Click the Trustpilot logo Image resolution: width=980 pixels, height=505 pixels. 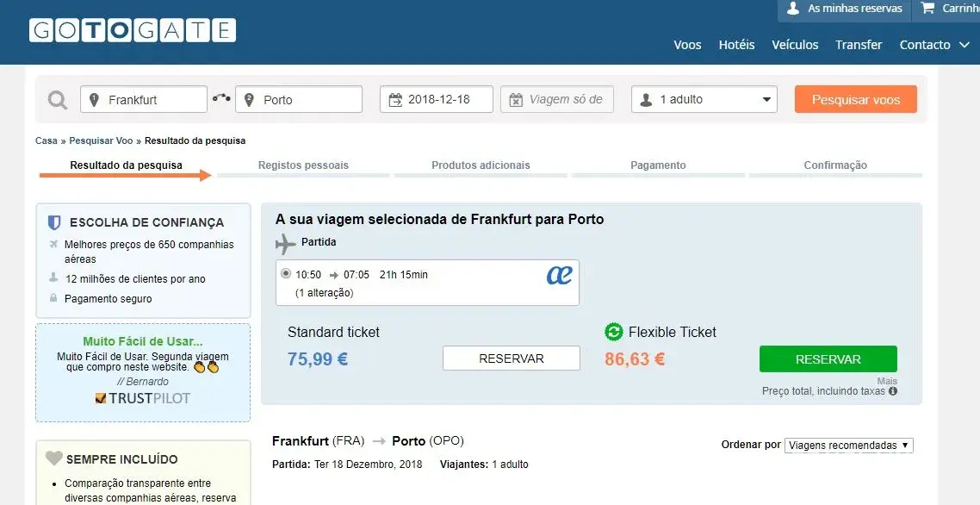[143, 398]
